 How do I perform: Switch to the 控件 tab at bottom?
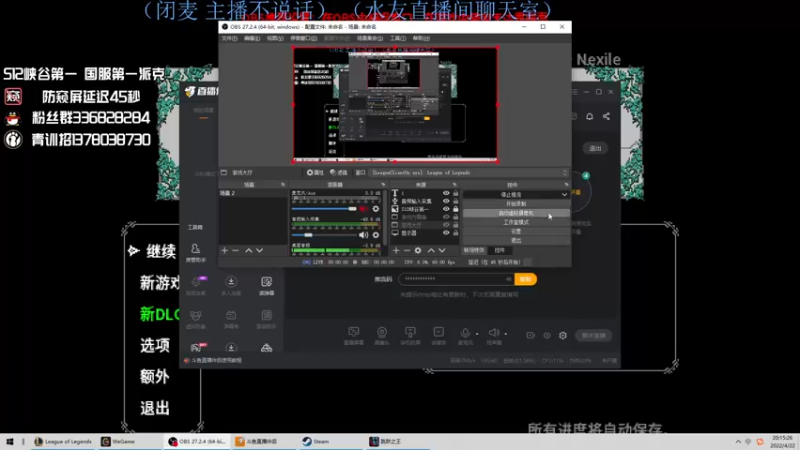point(499,251)
